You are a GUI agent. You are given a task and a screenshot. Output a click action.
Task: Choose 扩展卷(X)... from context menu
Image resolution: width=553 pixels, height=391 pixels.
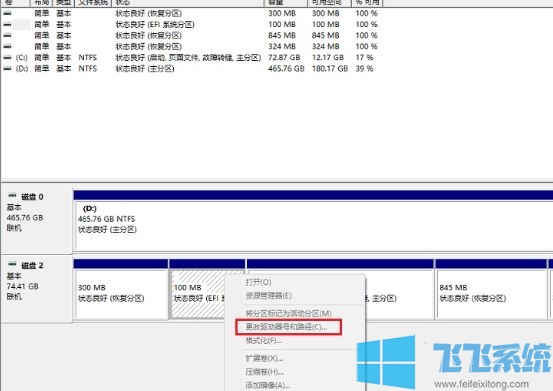click(x=265, y=358)
